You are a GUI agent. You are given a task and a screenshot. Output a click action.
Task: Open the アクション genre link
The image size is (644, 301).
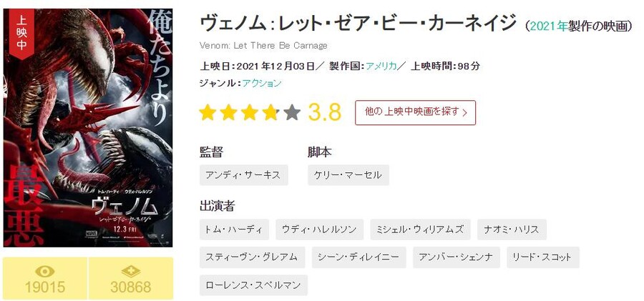pyautogui.click(x=262, y=83)
